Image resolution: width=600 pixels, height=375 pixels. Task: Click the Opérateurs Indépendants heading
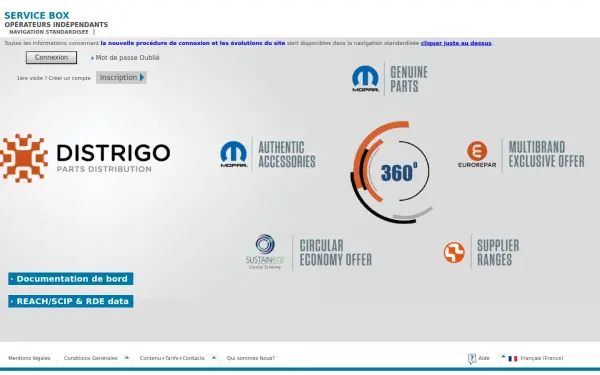(x=56, y=25)
